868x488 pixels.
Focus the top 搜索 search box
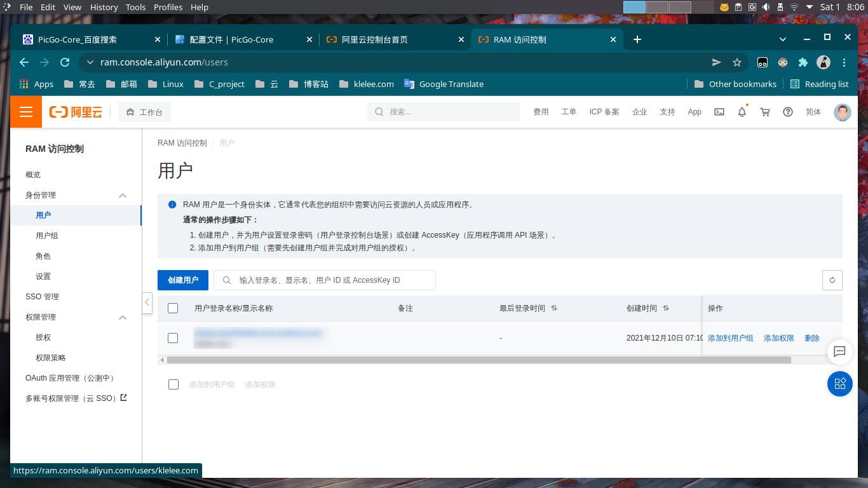pyautogui.click(x=444, y=112)
